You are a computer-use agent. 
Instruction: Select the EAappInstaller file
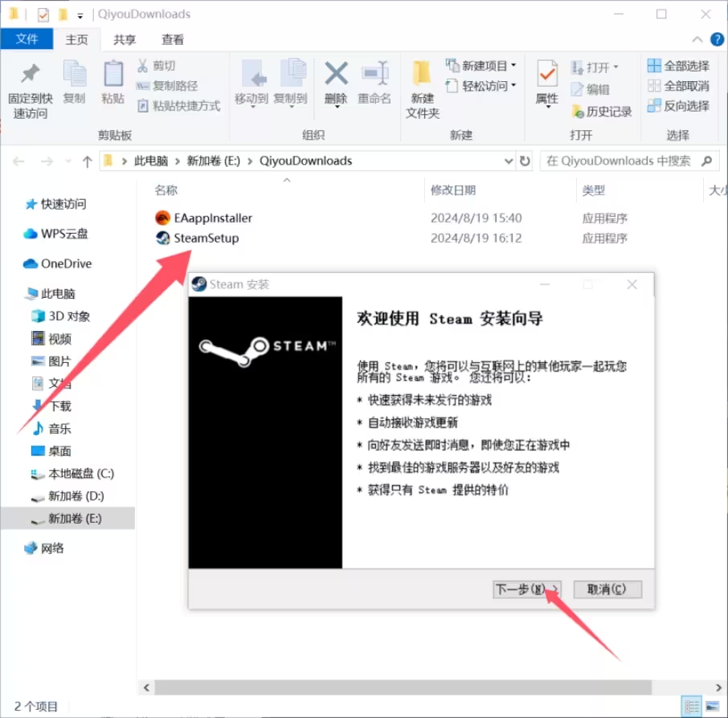[203, 218]
